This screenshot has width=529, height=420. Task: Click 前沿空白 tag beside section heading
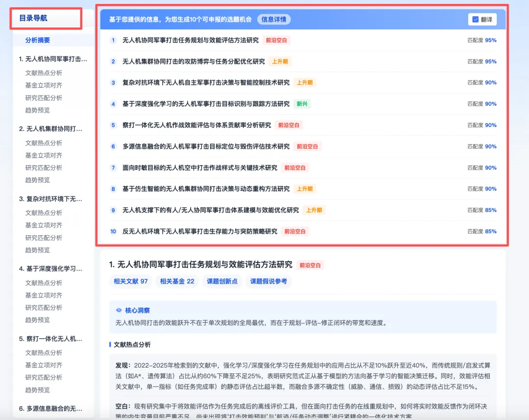(x=310, y=265)
